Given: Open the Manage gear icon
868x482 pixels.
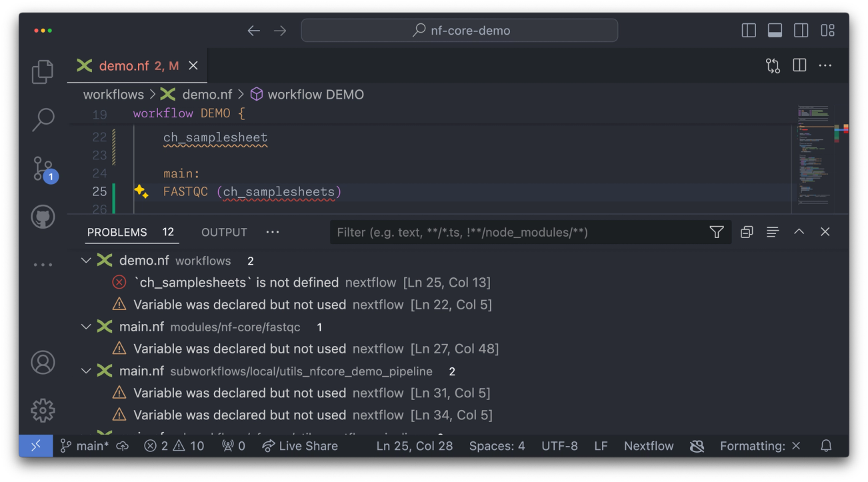Looking at the screenshot, I should point(43,410).
